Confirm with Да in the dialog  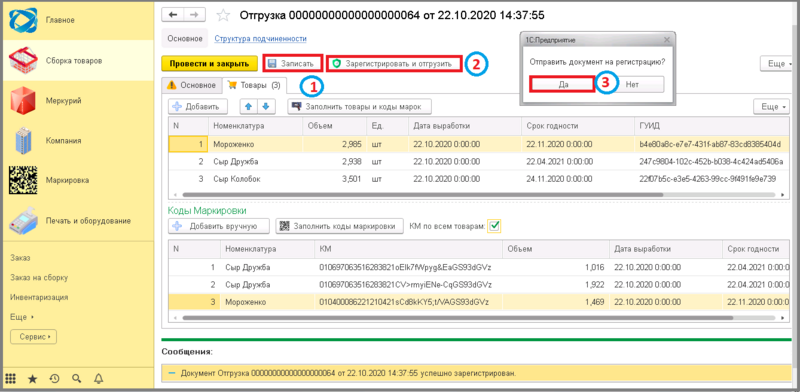click(x=563, y=84)
